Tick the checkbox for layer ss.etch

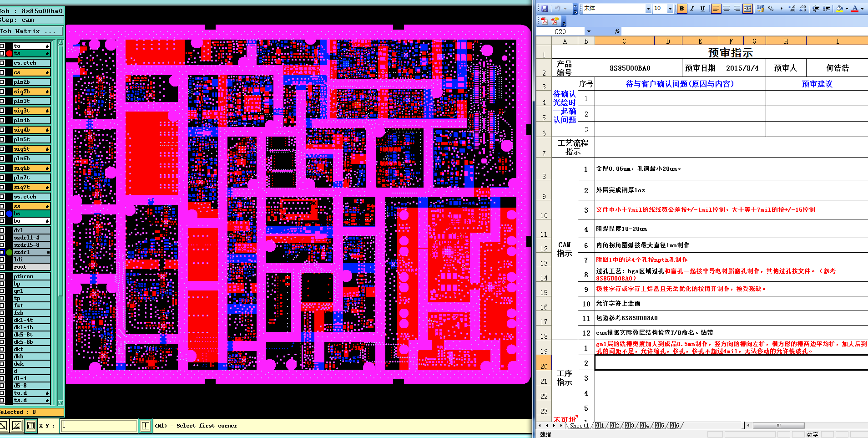pyautogui.click(x=2, y=197)
